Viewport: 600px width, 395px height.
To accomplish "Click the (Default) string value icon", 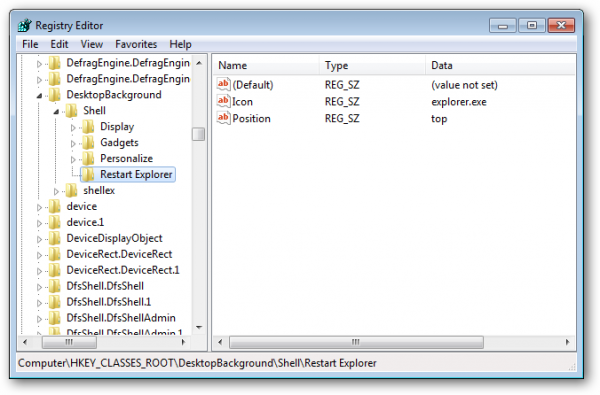I will point(223,85).
